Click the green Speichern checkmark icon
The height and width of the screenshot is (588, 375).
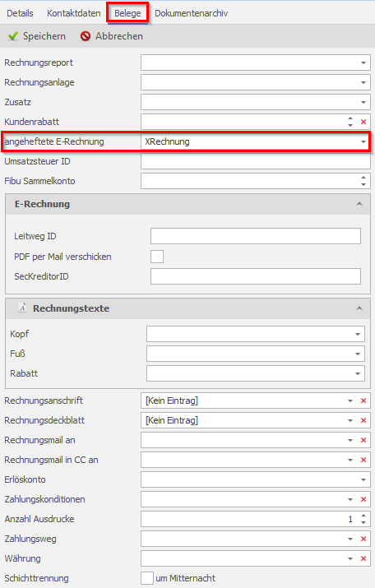[x=13, y=36]
